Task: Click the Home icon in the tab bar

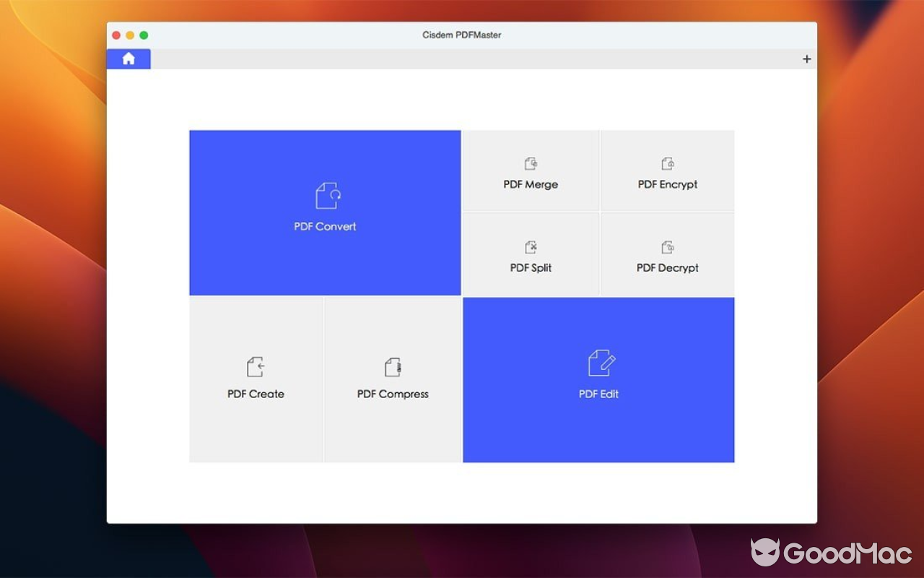Action: 128,59
